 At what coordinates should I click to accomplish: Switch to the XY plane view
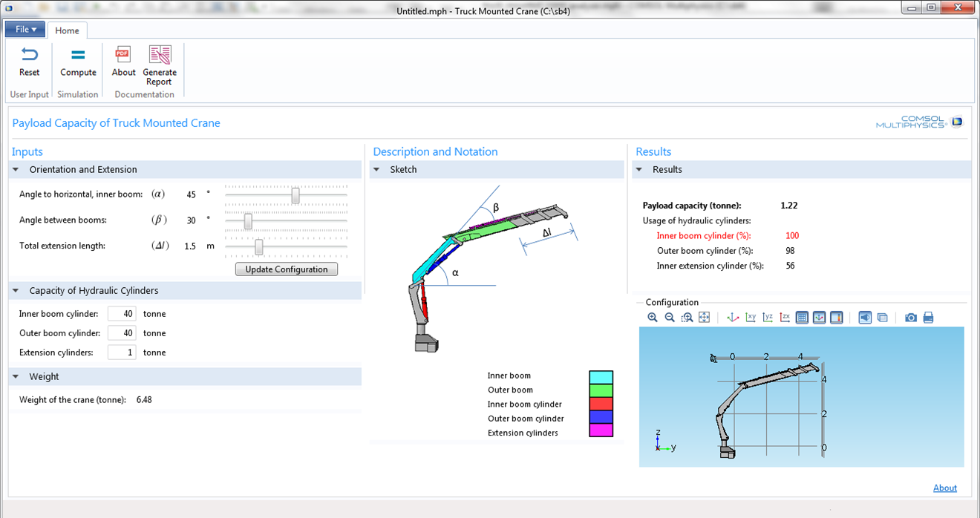(751, 318)
